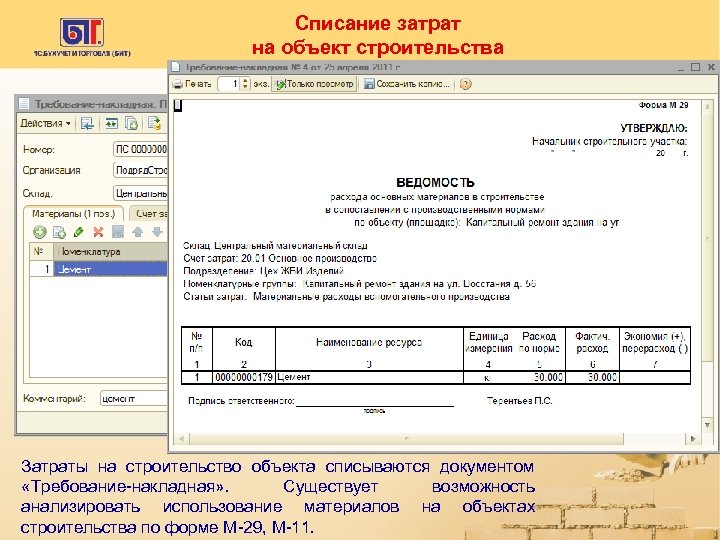Click the first toolbar icon after Действия
The width and height of the screenshot is (720, 540).
click(x=87, y=124)
